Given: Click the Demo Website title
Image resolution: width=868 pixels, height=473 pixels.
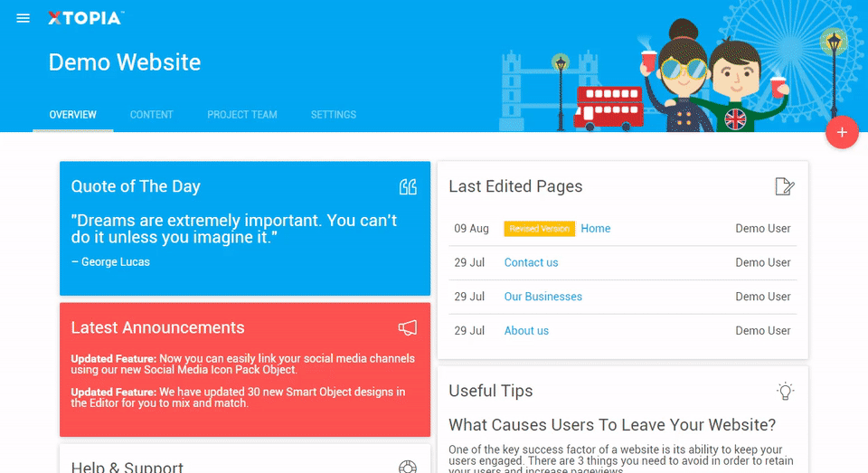Looking at the screenshot, I should coord(125,62).
